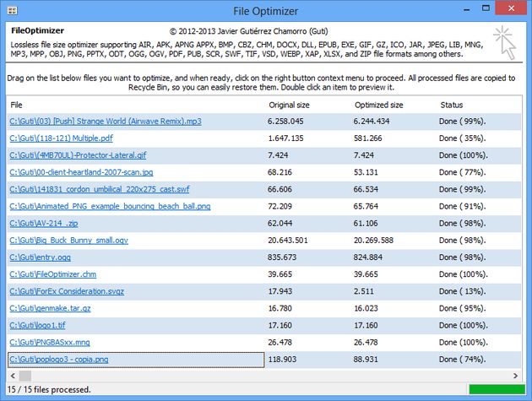Click optimized size 824.884 cell

[x=368, y=257]
